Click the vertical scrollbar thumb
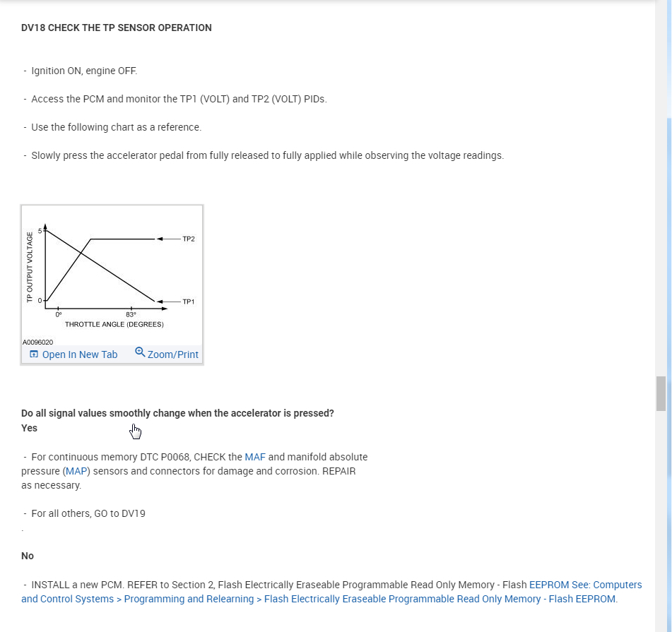The height and width of the screenshot is (632, 672). coord(661,393)
